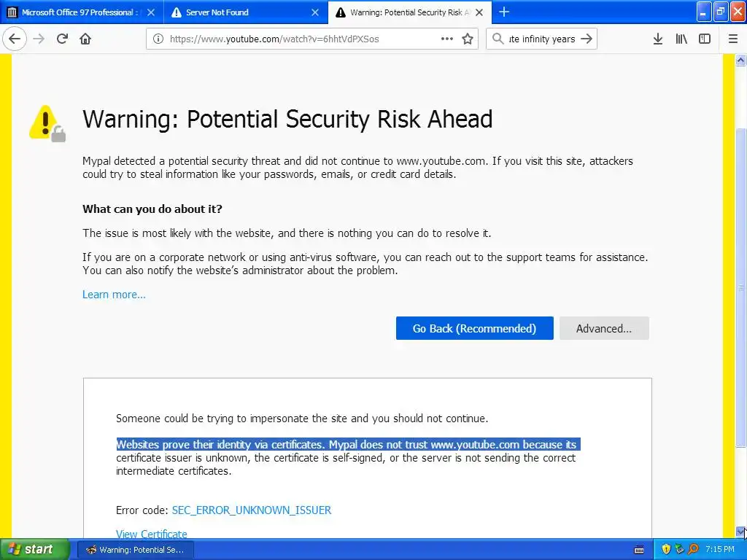Open the hamburger application menu

[x=733, y=39]
